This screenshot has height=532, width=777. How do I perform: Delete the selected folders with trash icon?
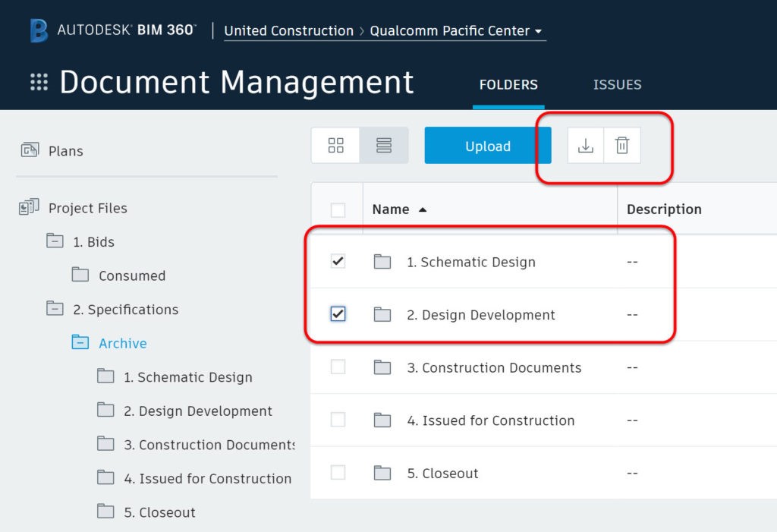[x=622, y=145]
